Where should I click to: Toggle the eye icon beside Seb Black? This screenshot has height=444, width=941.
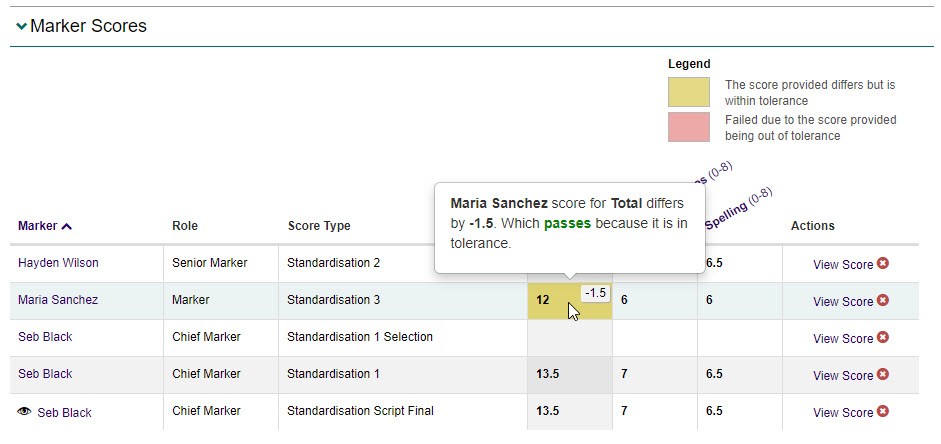pyautogui.click(x=25, y=412)
